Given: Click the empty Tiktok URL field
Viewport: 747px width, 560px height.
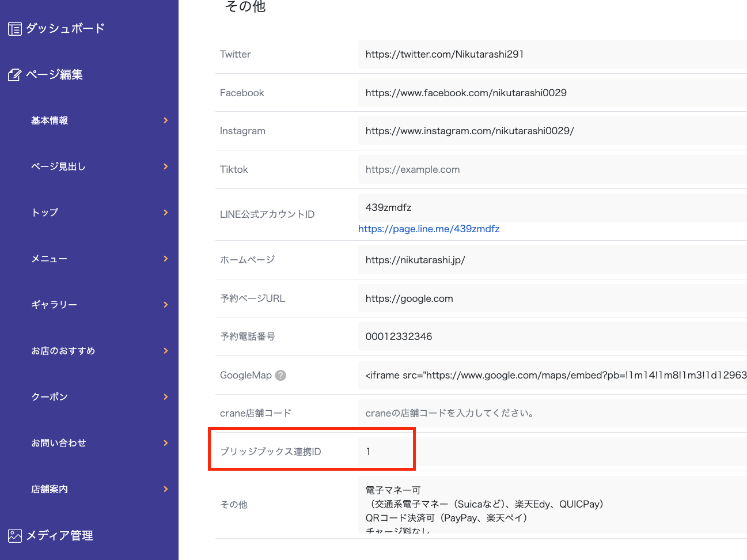Looking at the screenshot, I should (552, 169).
